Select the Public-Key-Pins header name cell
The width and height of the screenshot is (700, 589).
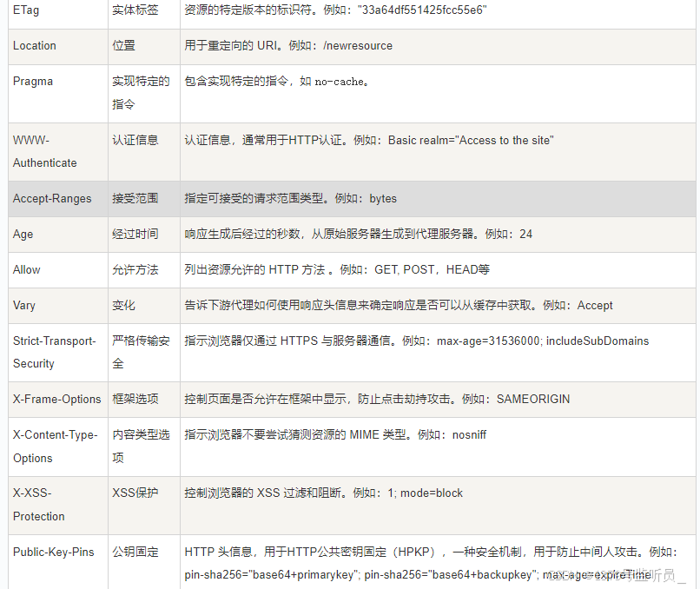[58, 562]
